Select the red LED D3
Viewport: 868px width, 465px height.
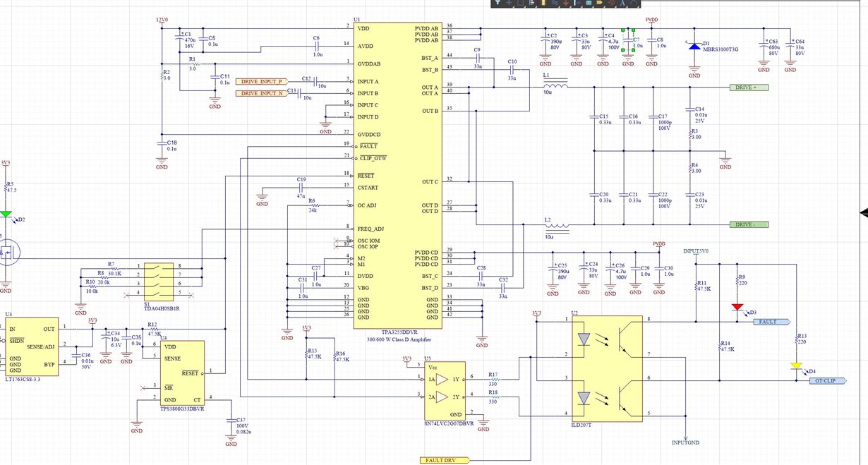[737, 307]
